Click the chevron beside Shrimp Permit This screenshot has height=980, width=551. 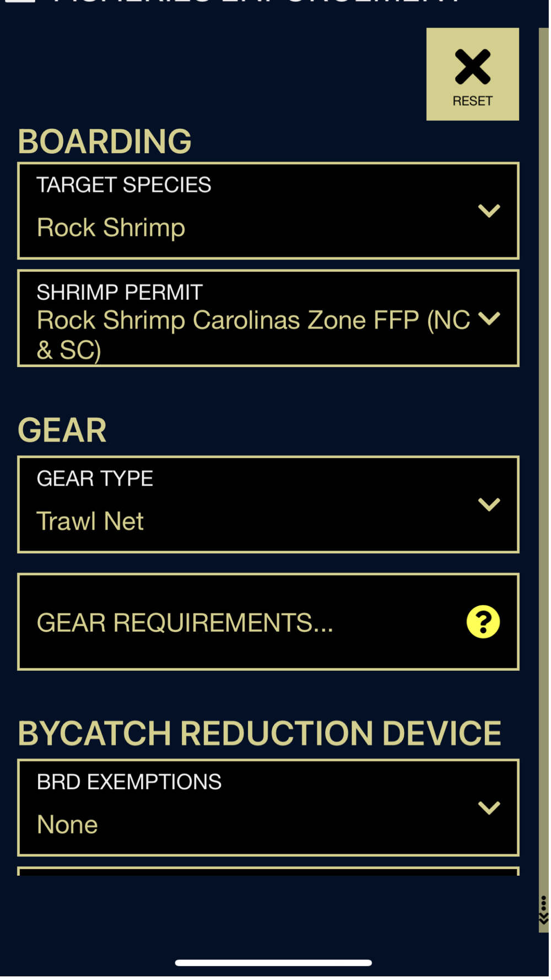(x=490, y=319)
